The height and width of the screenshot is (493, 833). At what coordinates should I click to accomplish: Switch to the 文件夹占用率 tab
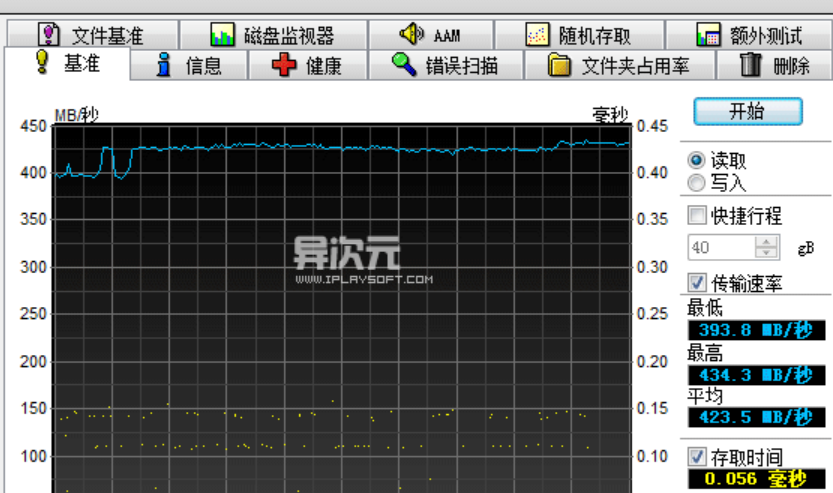pos(620,66)
